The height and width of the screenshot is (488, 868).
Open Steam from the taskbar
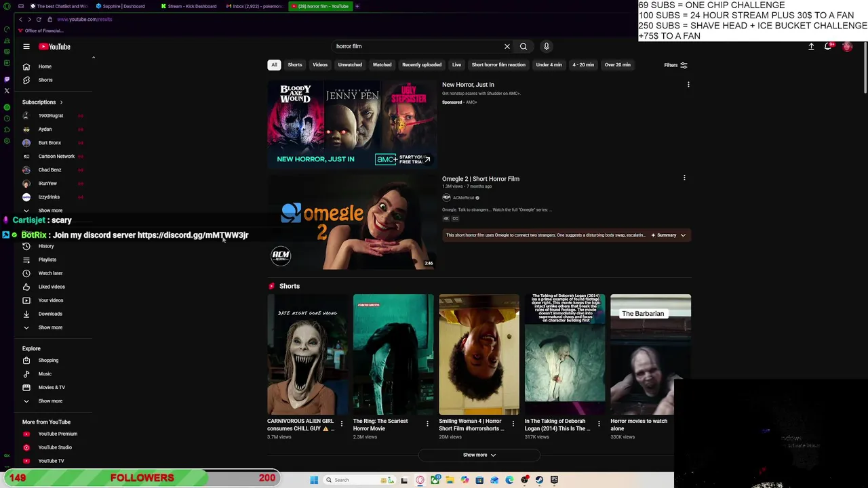539,480
